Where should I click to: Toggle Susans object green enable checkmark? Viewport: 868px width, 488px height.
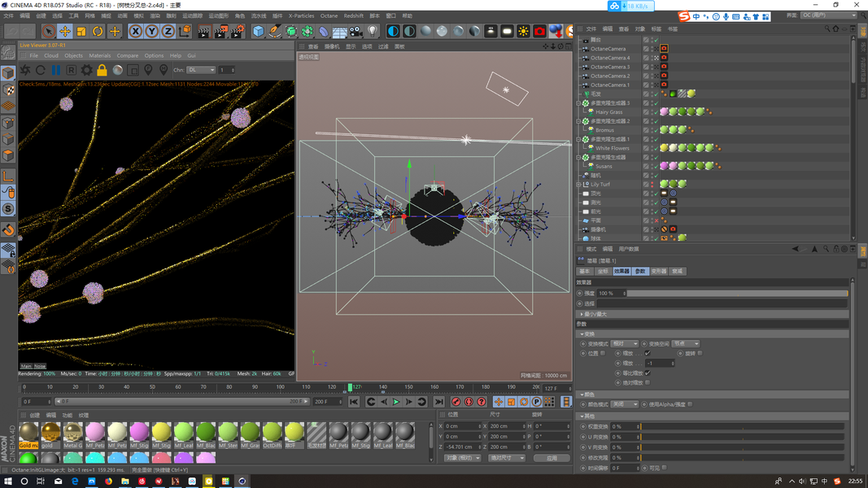[x=656, y=167]
